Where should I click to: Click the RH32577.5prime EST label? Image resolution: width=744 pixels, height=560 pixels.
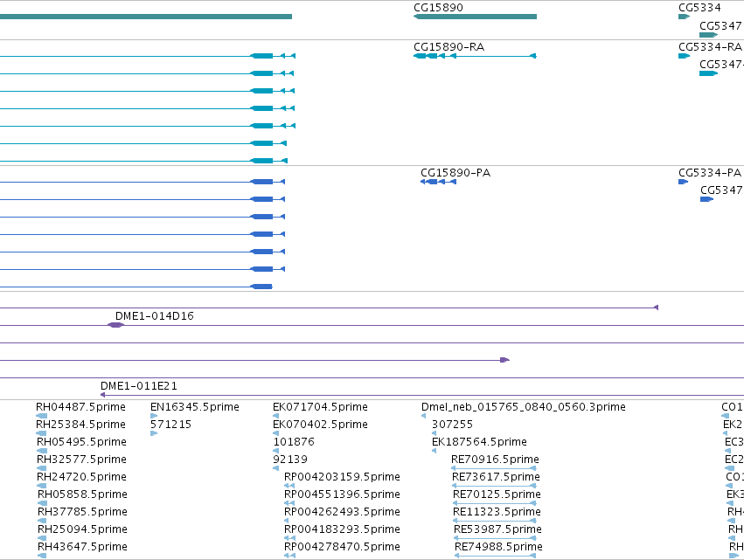(81, 460)
